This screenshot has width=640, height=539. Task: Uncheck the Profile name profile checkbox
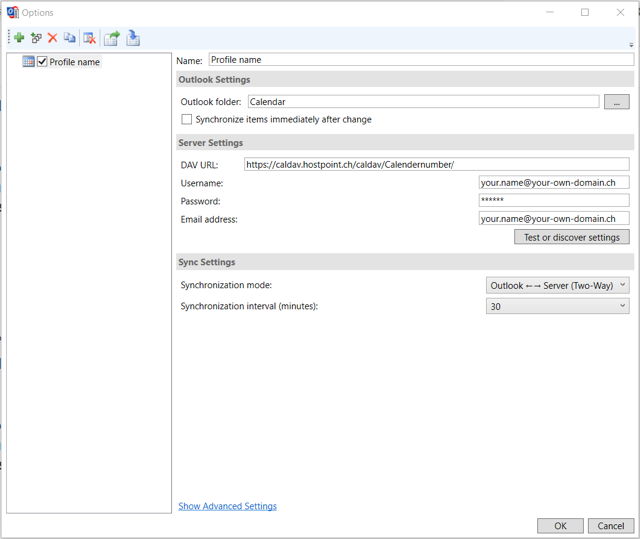pyautogui.click(x=42, y=62)
